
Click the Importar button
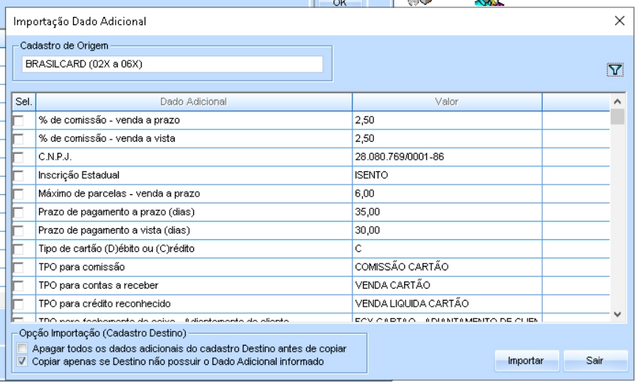pos(526,360)
